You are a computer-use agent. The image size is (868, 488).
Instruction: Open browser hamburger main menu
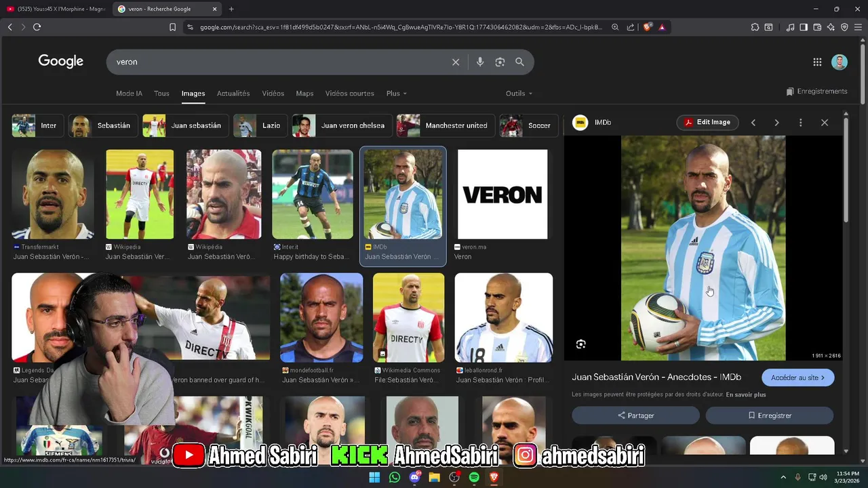(x=858, y=27)
